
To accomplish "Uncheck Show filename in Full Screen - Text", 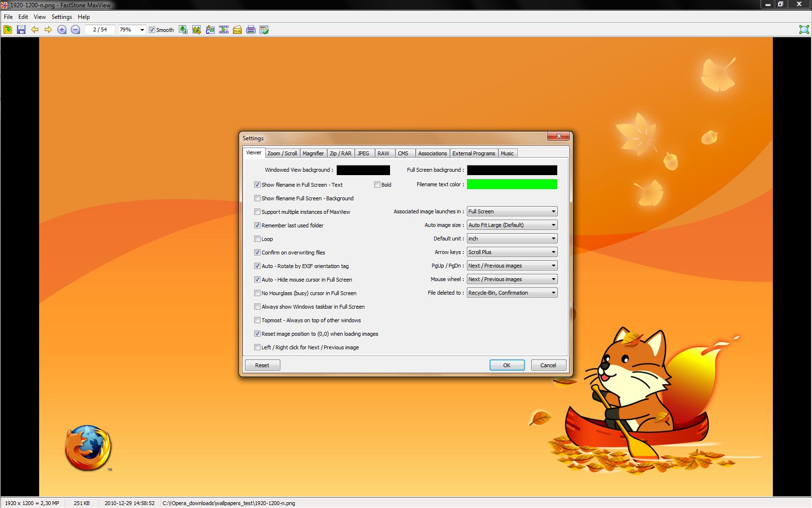I will tap(257, 185).
